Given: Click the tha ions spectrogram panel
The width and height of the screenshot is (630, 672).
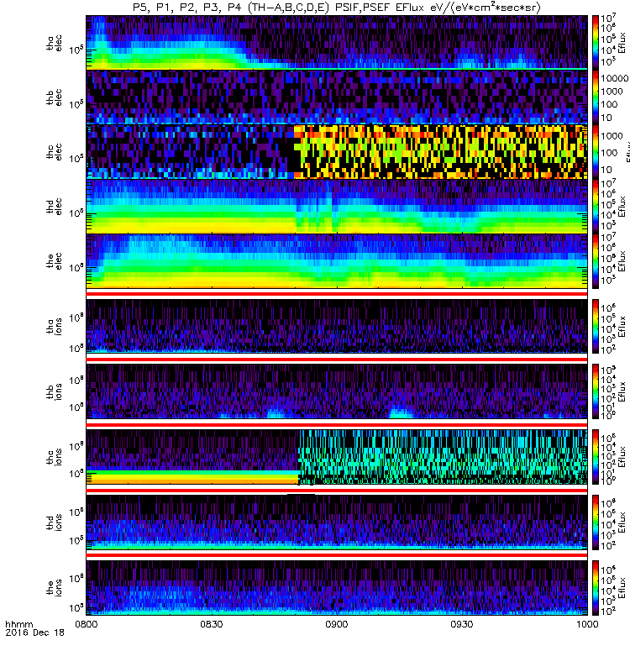Looking at the screenshot, I should pos(337,326).
